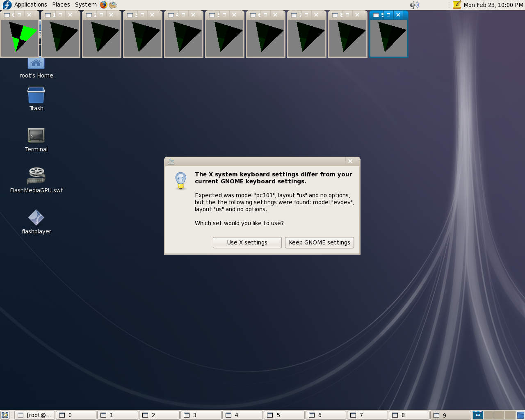Activate the [root@... terminal taskbar entry
The width and height of the screenshot is (525, 420).
(x=35, y=415)
